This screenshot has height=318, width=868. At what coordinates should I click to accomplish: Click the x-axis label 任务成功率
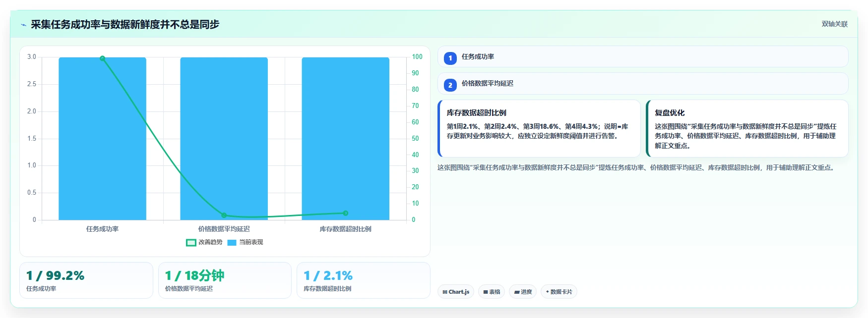pos(103,229)
